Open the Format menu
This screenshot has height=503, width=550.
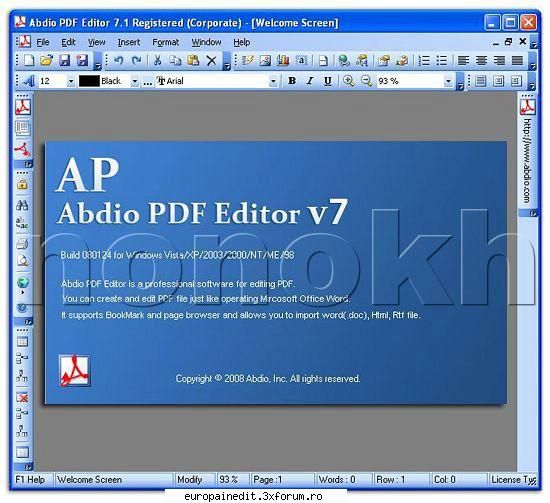165,42
